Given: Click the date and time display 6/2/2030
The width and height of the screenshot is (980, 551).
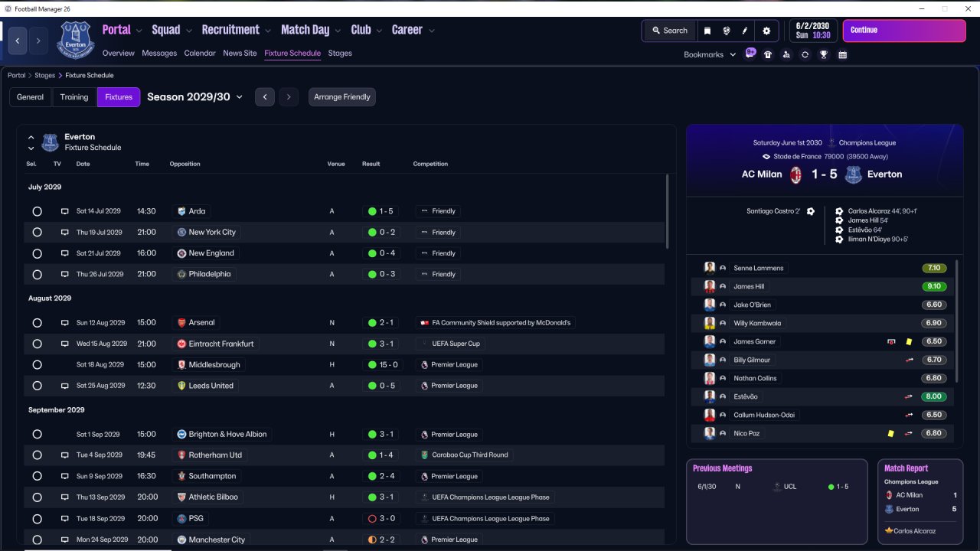Looking at the screenshot, I should [813, 31].
